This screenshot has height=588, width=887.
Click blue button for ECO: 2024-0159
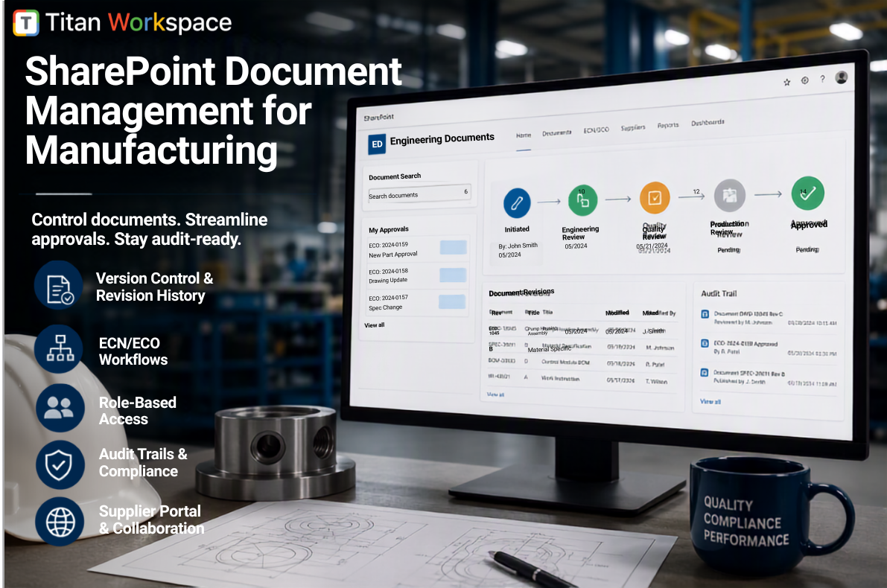453,247
